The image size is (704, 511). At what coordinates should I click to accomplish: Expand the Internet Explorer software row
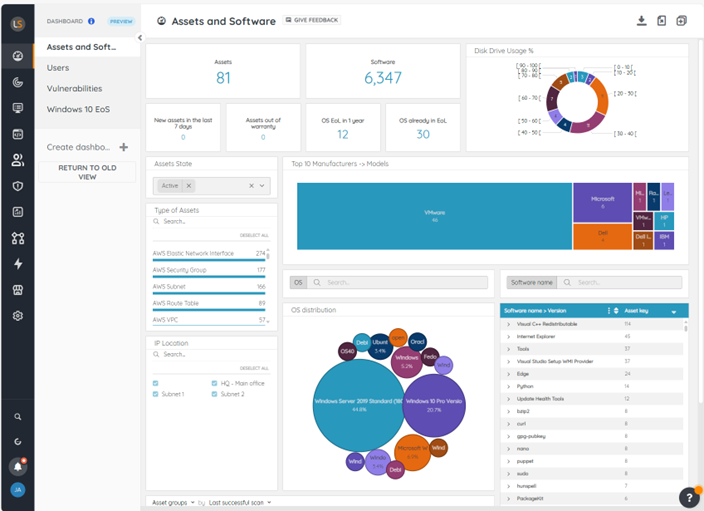508,337
